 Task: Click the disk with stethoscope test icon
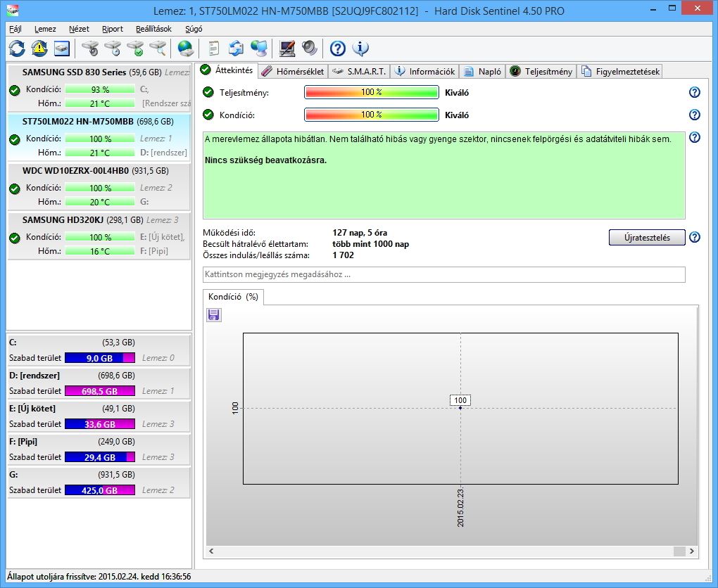90,48
